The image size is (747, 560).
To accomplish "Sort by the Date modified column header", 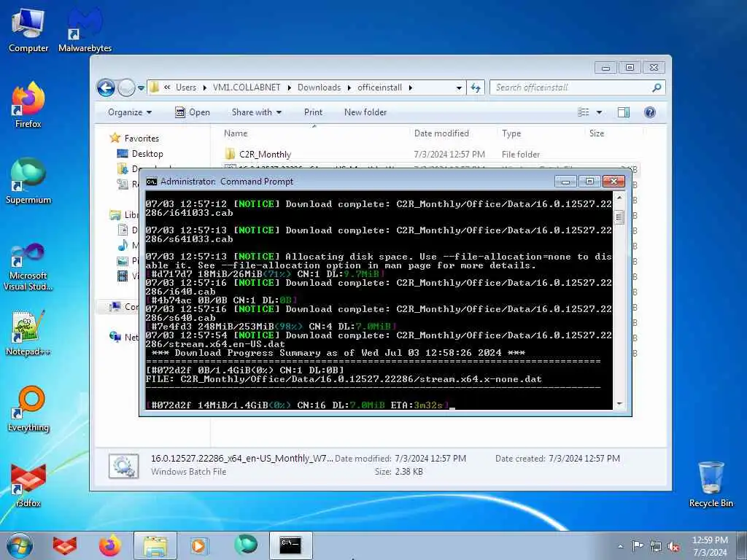I will coord(452,133).
